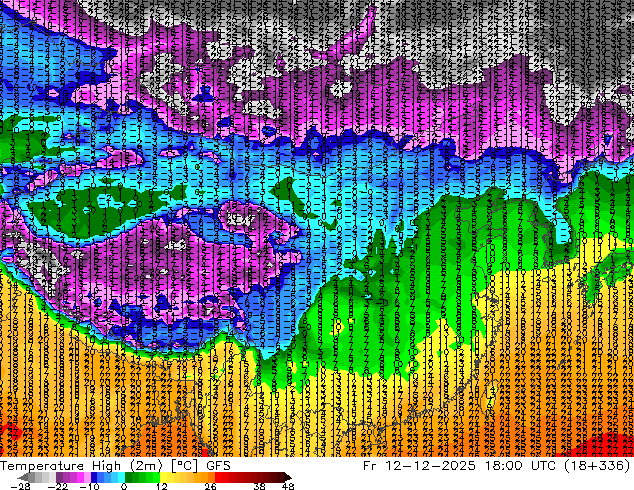Viewport: 634px width, 490px height.
Task: Click the "Temperature High (2m) [°C] GFS" title
Action: [x=115, y=466]
